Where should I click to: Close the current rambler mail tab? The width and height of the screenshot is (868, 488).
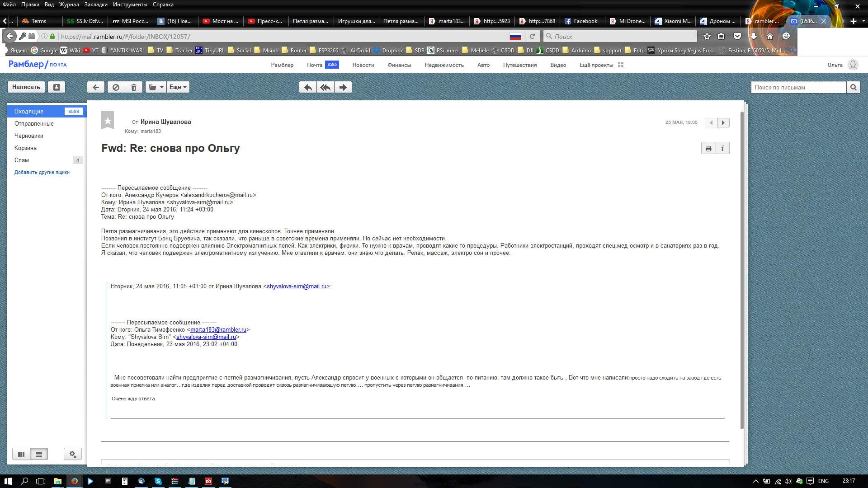pos(824,21)
